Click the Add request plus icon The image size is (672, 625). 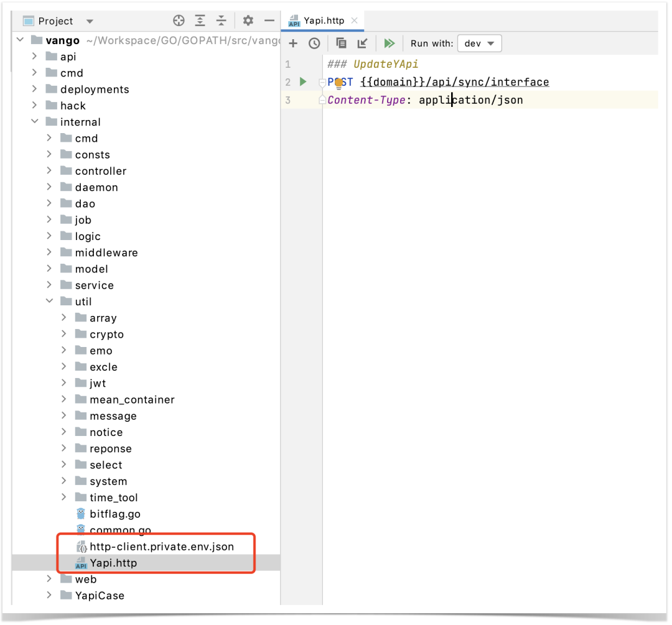point(293,44)
